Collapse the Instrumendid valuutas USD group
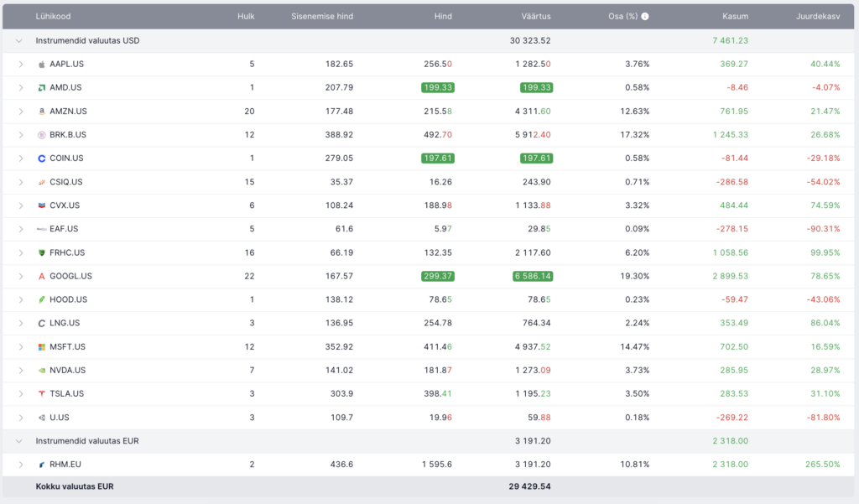Image resolution: width=859 pixels, height=504 pixels. point(18,40)
